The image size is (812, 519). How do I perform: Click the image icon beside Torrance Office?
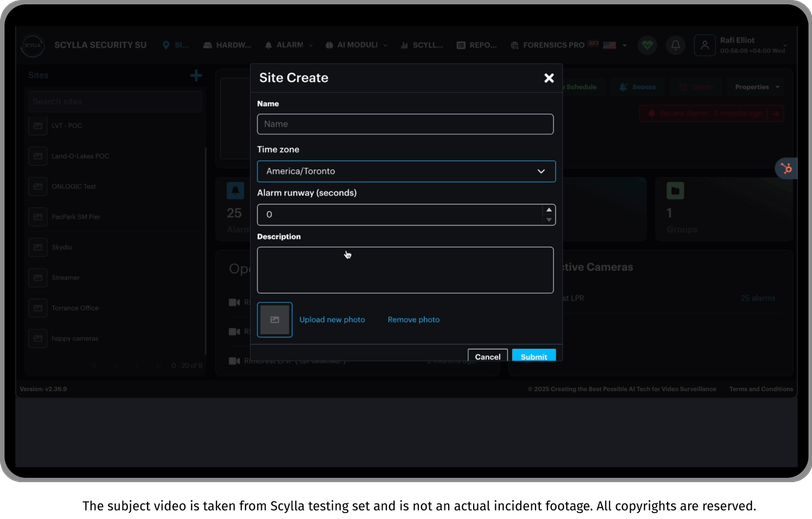[38, 308]
